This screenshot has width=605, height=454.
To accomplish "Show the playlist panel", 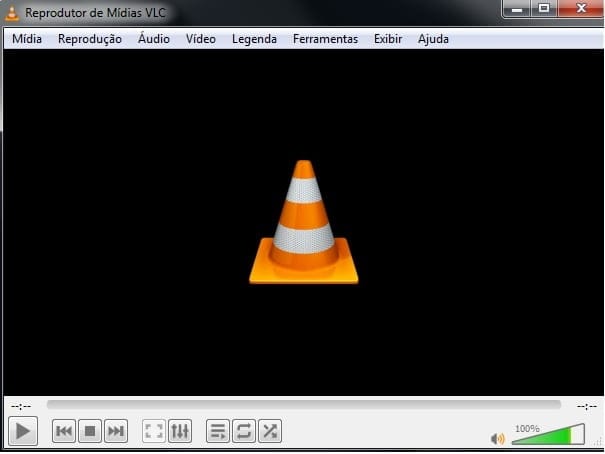I will click(218, 431).
